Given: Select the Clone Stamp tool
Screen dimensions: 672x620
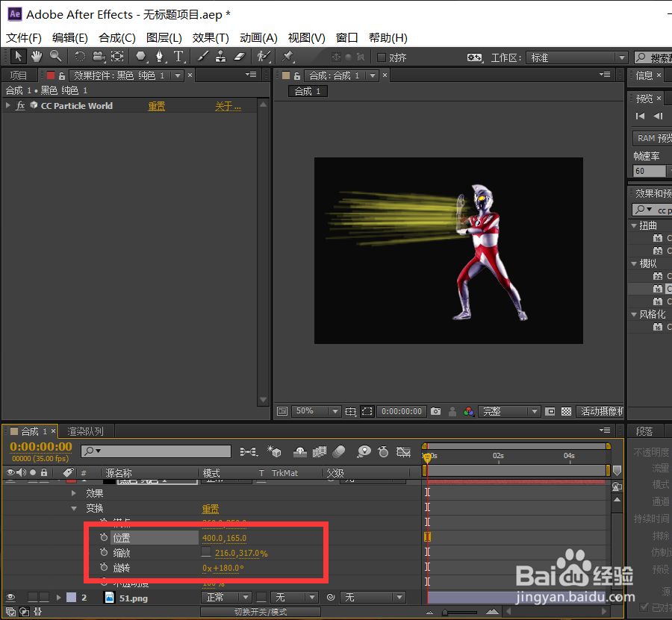Looking at the screenshot, I should [221, 57].
